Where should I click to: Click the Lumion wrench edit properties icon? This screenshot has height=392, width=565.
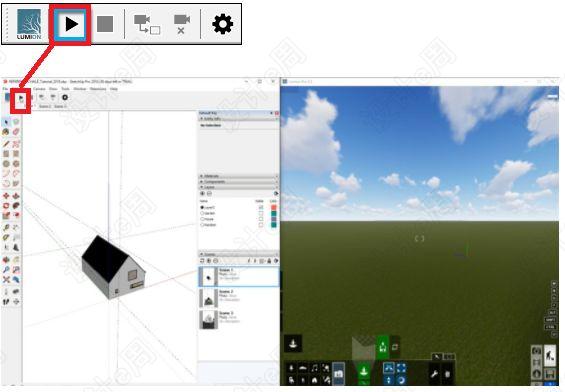434,374
